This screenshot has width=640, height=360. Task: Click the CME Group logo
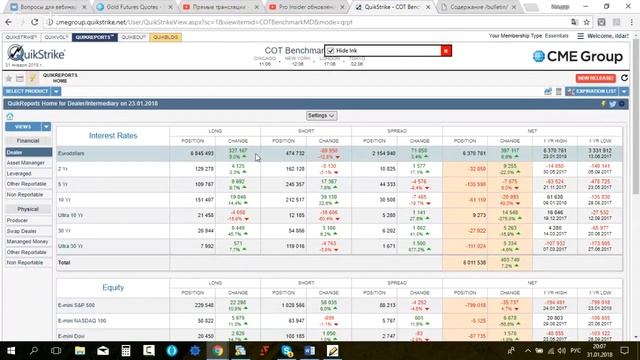(x=578, y=56)
